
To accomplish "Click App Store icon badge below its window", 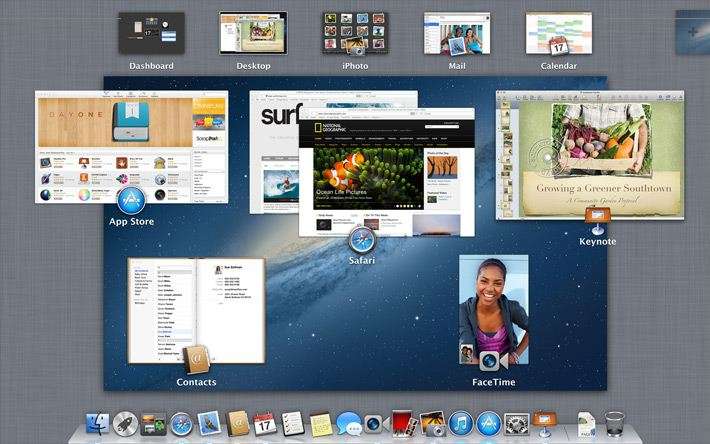I will pos(131,201).
